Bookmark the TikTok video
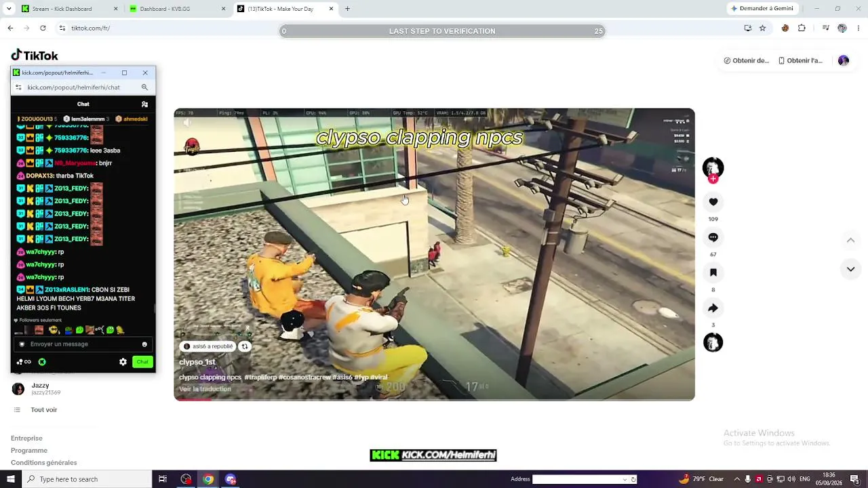 point(713,272)
